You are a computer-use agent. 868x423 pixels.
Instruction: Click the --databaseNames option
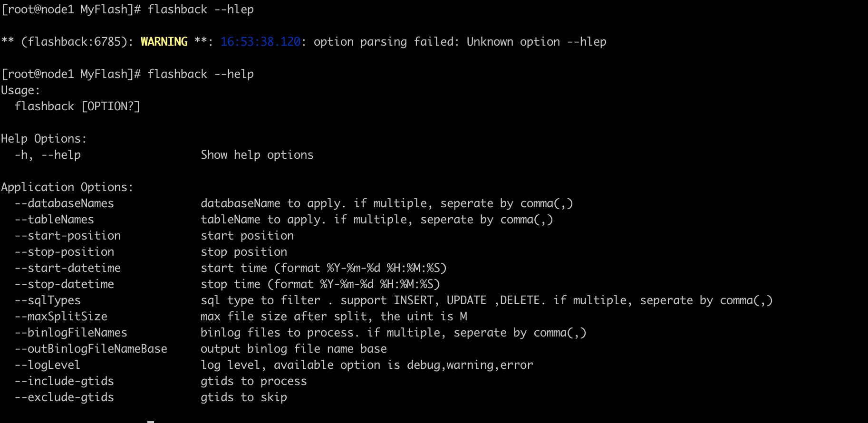pyautogui.click(x=64, y=203)
